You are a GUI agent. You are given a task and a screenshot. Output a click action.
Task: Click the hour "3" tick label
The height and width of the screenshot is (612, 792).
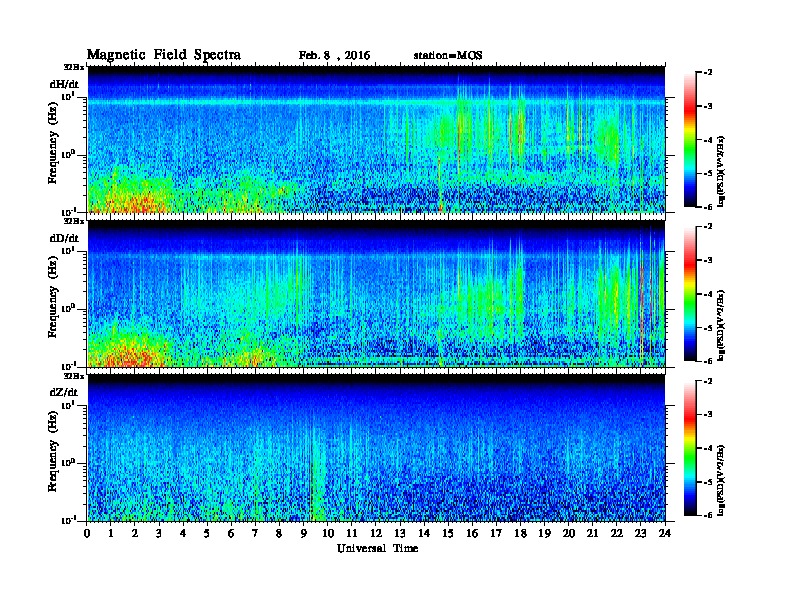click(159, 533)
